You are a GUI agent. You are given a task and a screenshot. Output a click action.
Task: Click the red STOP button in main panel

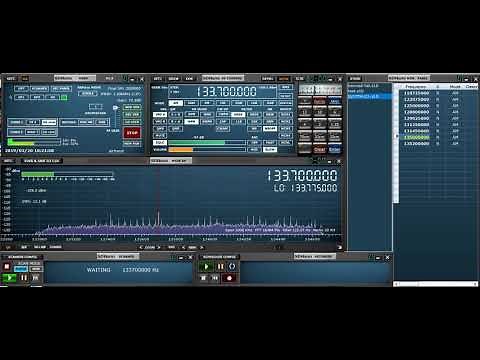132,133
